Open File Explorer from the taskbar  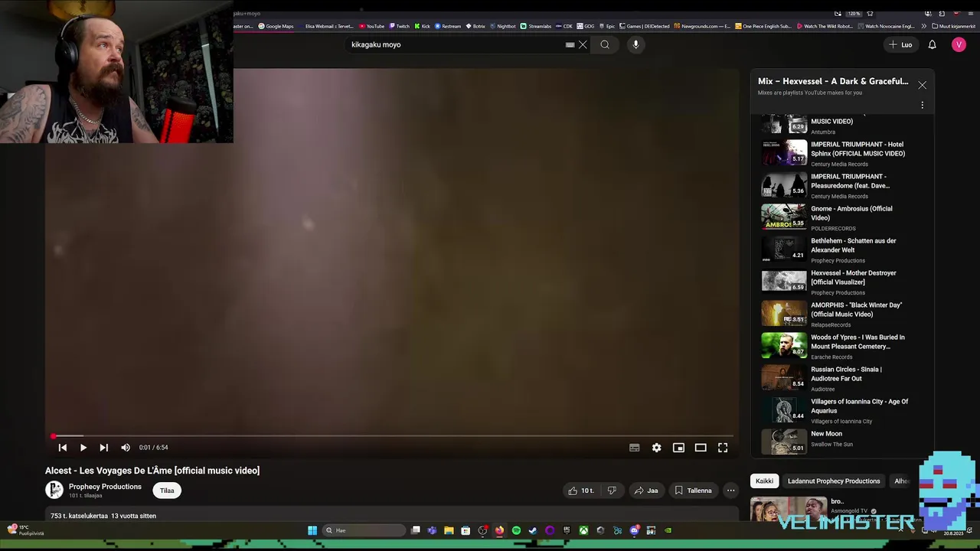(449, 530)
